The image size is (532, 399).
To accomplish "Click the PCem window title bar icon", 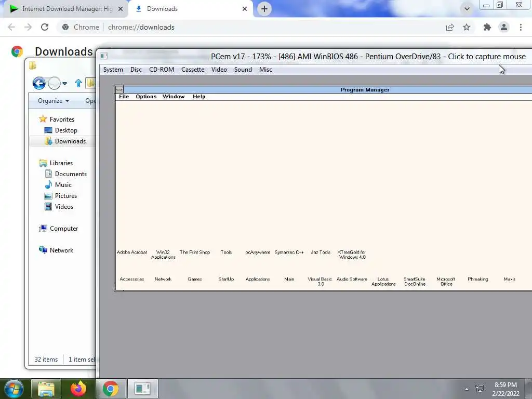I will click(x=104, y=56).
